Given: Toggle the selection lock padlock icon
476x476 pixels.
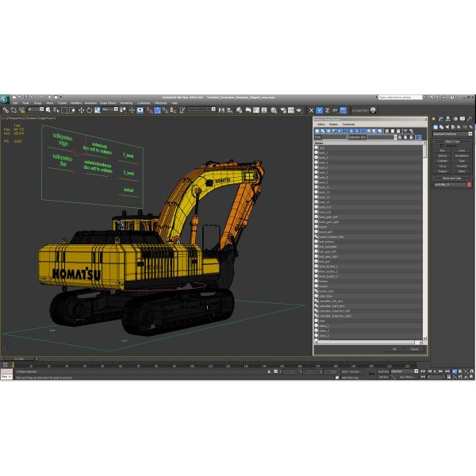Looking at the screenshot, I should pyautogui.click(x=269, y=371).
